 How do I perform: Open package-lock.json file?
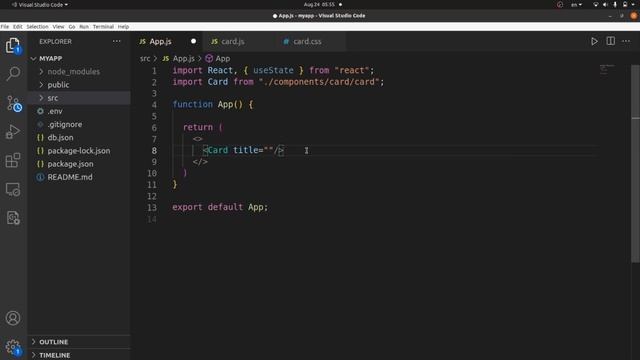(79, 151)
